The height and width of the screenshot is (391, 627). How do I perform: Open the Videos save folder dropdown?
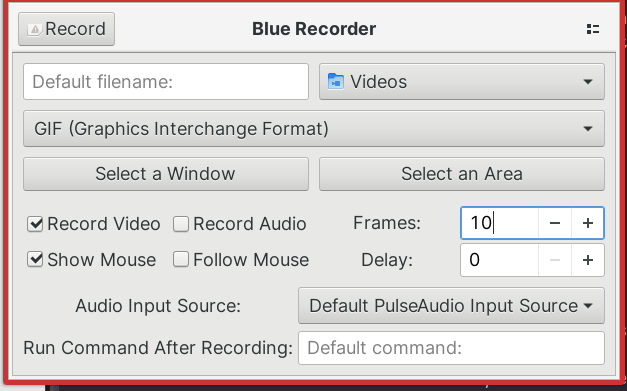click(462, 82)
